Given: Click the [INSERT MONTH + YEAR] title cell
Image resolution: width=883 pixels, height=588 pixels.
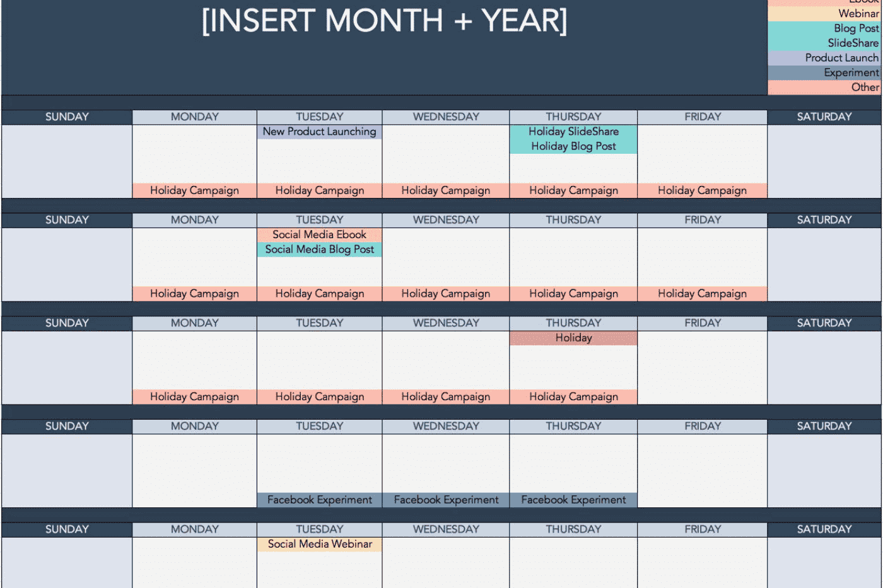Looking at the screenshot, I should 384,21.
